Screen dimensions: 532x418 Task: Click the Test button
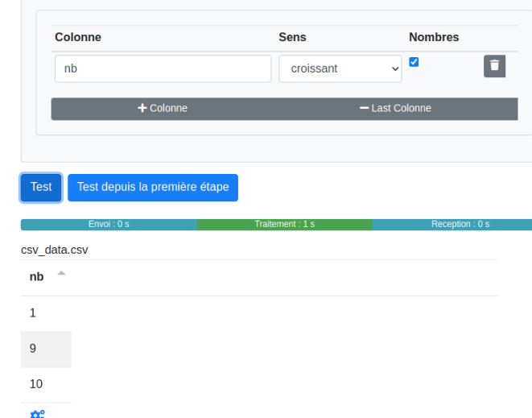[x=41, y=187]
